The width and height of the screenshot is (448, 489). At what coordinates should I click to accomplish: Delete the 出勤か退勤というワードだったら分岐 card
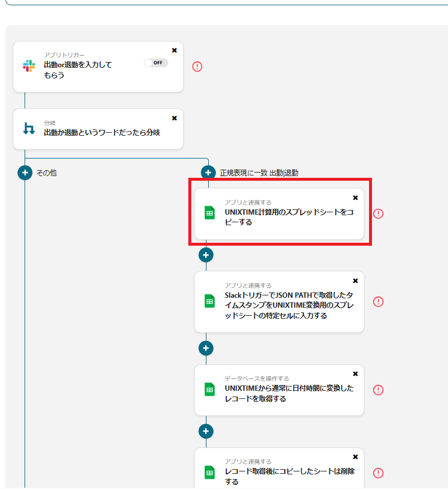coord(175,118)
